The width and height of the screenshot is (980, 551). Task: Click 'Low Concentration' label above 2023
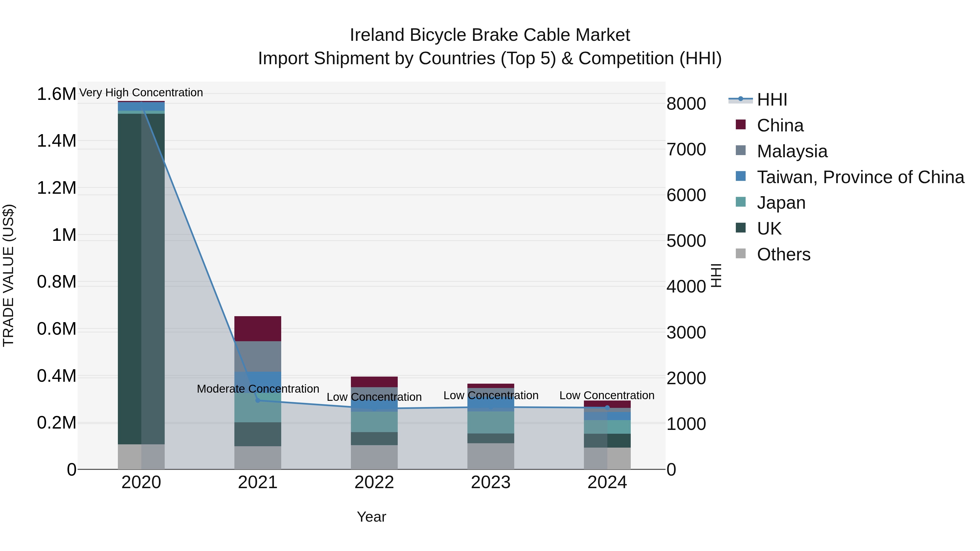tap(491, 395)
